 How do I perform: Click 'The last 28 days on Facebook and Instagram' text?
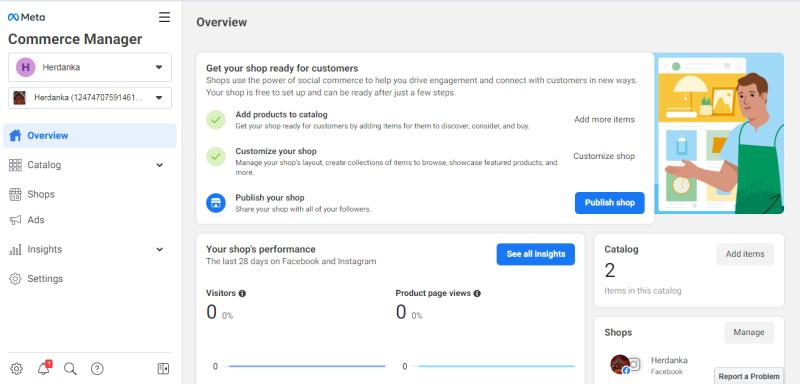pyautogui.click(x=291, y=262)
